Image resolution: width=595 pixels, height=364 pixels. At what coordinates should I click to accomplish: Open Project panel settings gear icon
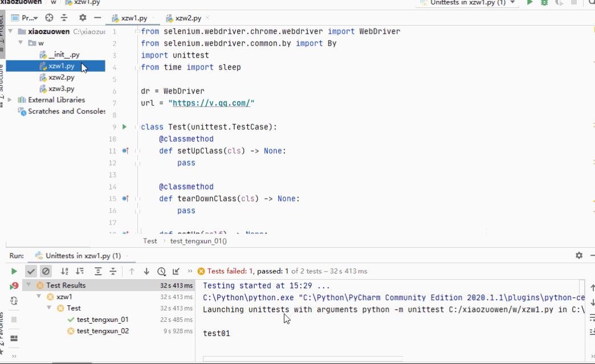coord(83,18)
